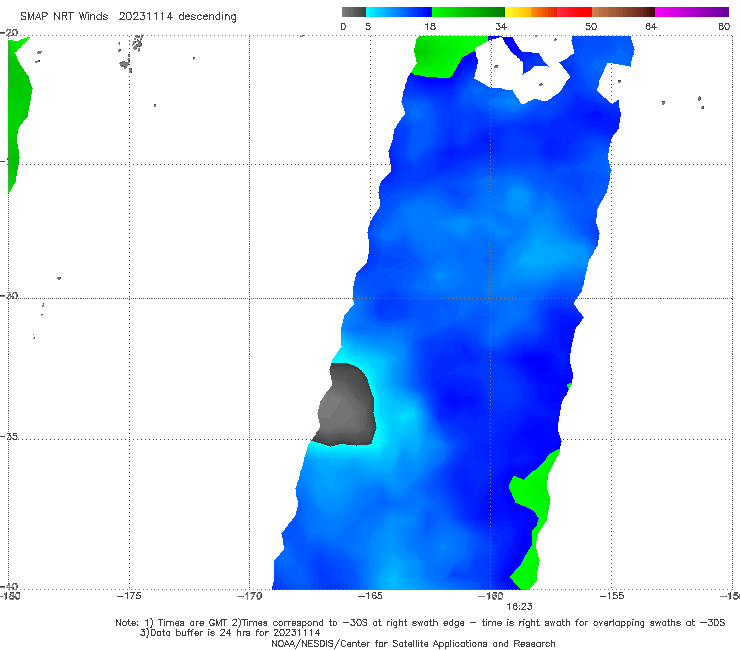Click the red segment of the color bar
This screenshot has height=650, width=740.
click(575, 12)
